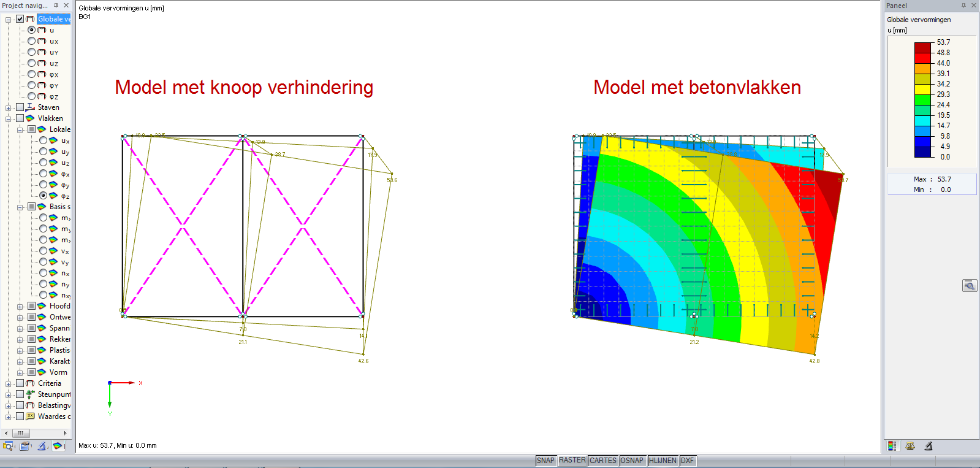Open the Data navigator tab icon
The width and height of the screenshot is (980, 468).
[9, 446]
